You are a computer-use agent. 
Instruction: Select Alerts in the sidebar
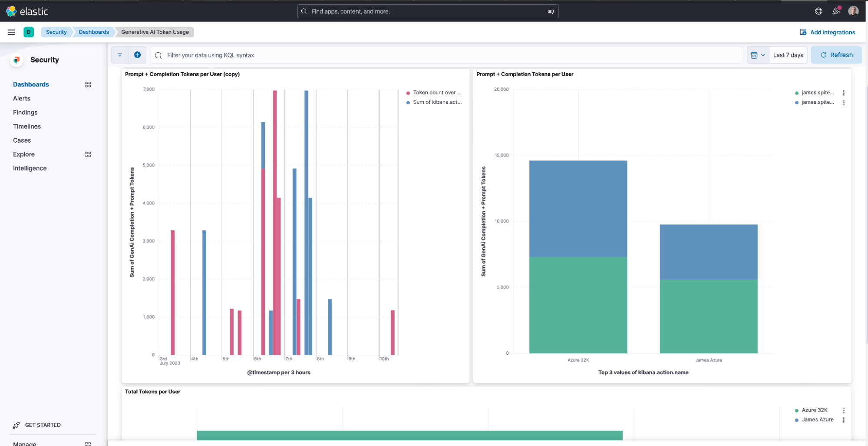coord(22,99)
